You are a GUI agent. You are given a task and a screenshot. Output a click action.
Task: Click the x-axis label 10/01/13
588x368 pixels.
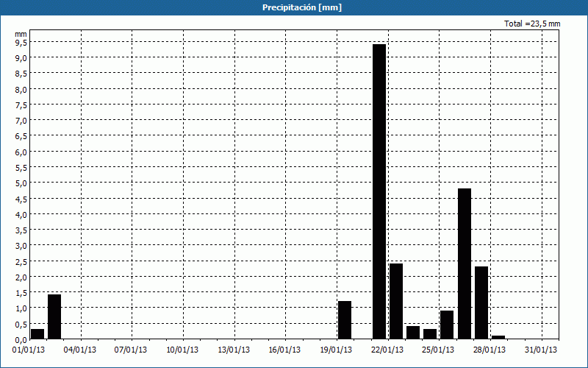(x=182, y=350)
